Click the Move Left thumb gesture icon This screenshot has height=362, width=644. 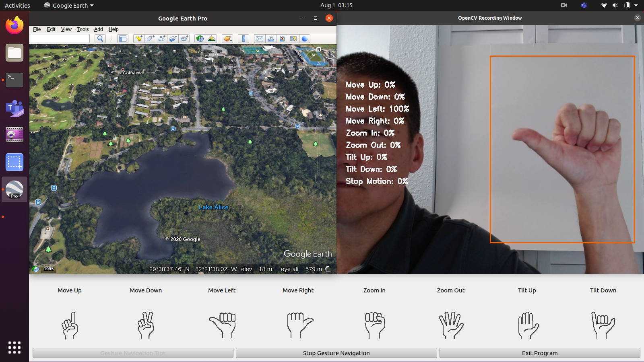coord(222,325)
